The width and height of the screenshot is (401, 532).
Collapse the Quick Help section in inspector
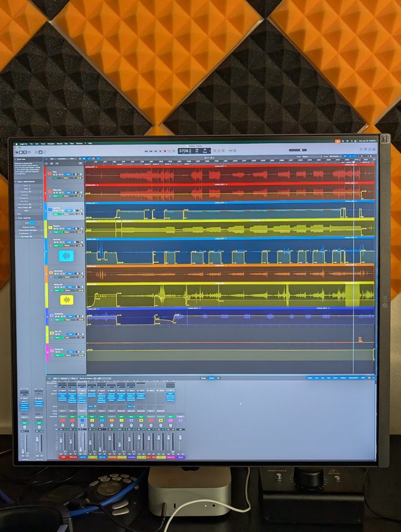pyautogui.click(x=16, y=159)
